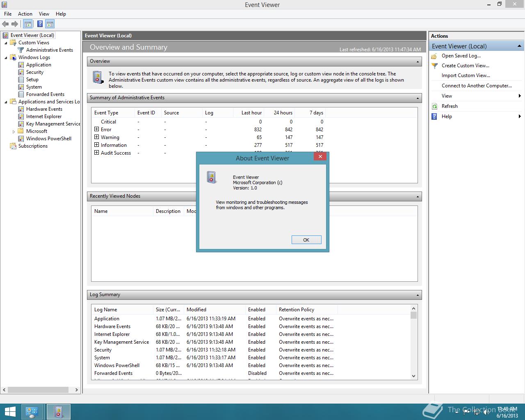Collapse the Overview section
The image size is (525, 420).
coord(418,62)
